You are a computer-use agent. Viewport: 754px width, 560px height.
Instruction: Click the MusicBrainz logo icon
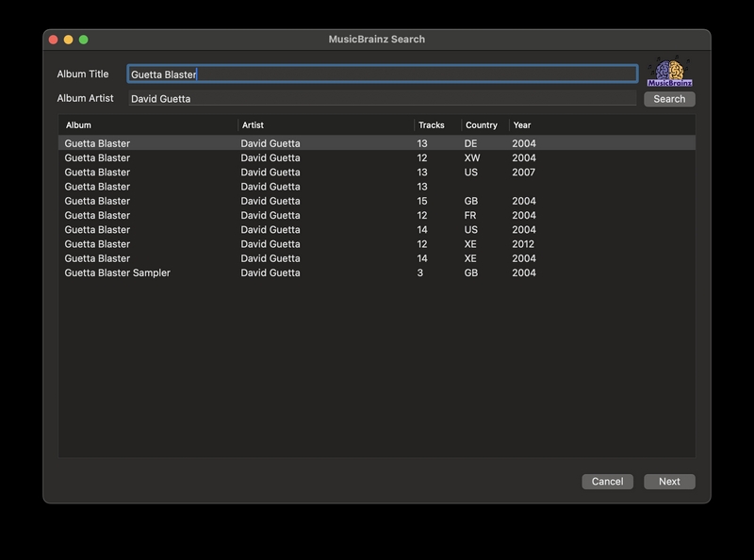669,72
